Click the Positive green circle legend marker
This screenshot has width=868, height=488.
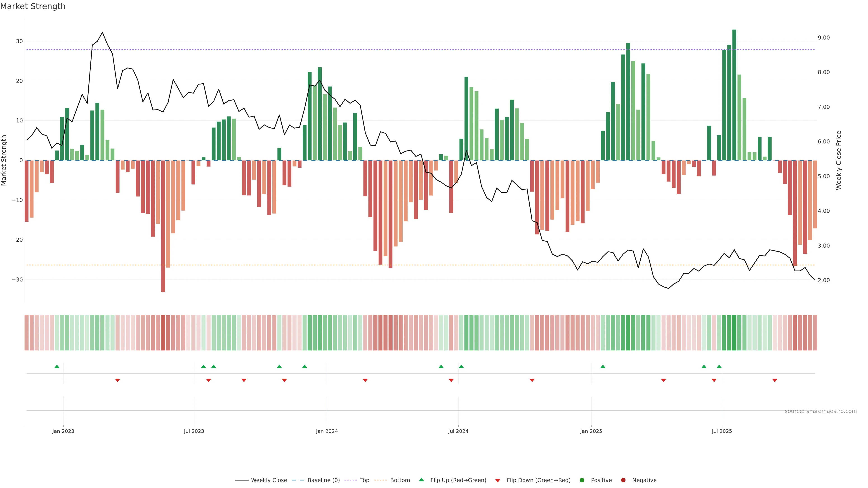click(x=582, y=480)
